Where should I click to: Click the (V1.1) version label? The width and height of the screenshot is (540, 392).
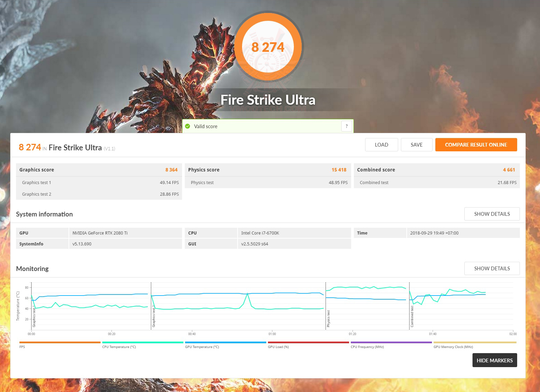click(109, 149)
